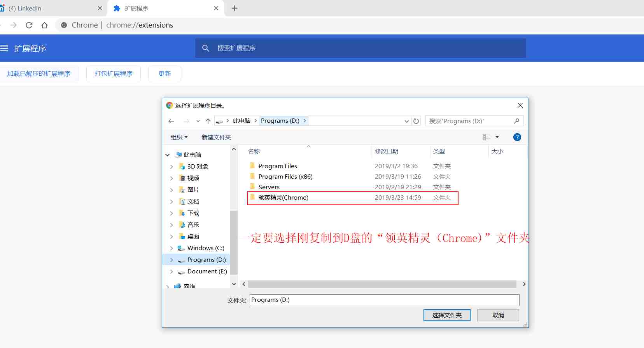644x348 pixels.
Task: Go to Chrome home page
Action: (44, 25)
